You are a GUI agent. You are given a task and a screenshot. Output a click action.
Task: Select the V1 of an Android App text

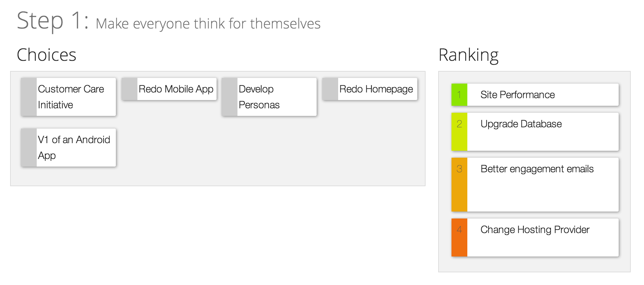coord(74,148)
